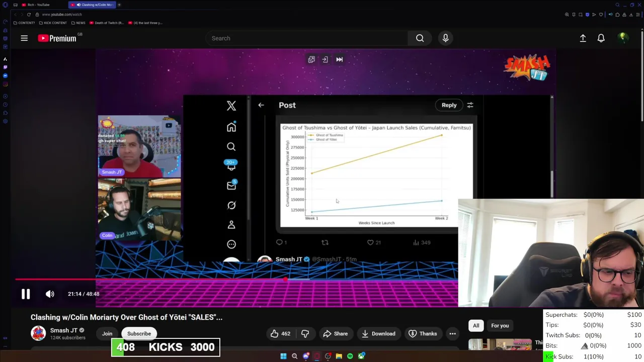Open the suggested video thumbnail in sidebar

pyautogui.click(x=500, y=344)
